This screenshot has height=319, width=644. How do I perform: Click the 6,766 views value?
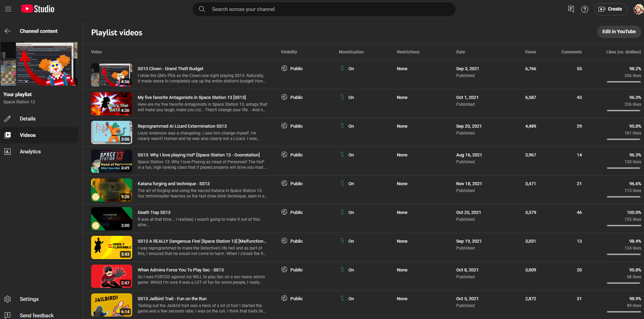(x=531, y=69)
